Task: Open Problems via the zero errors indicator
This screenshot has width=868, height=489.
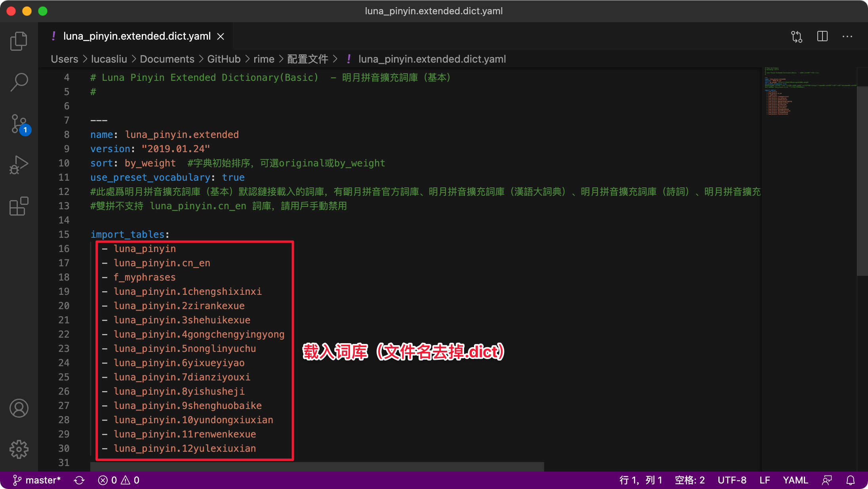Action: click(107, 480)
